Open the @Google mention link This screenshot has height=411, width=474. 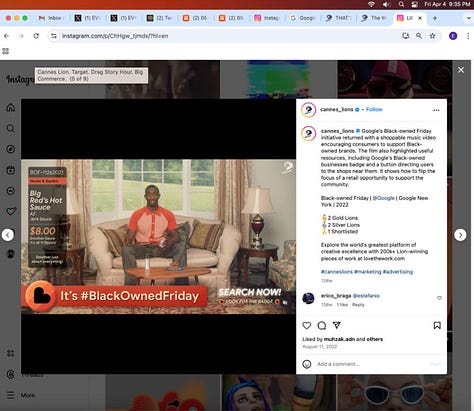point(383,198)
